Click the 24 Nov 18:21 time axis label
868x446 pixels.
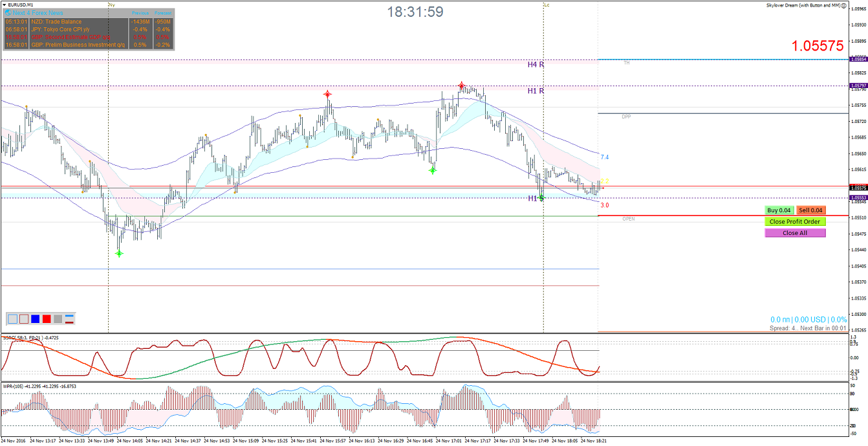[x=593, y=441]
